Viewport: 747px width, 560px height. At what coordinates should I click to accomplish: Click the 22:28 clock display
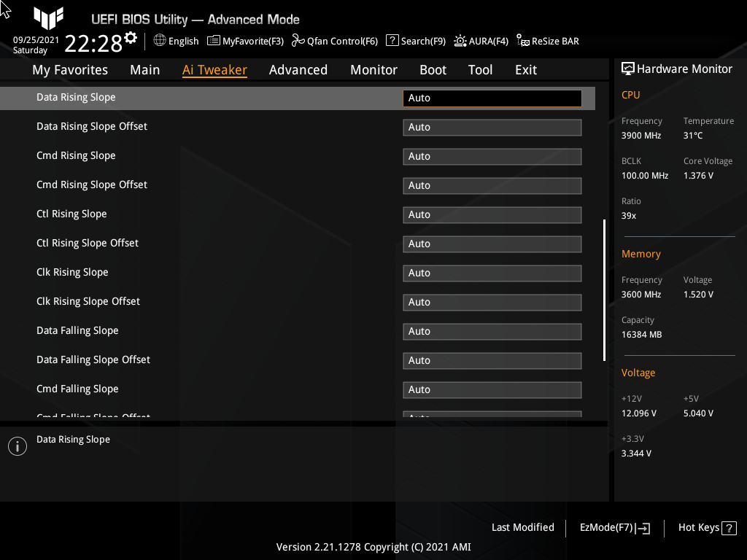point(93,43)
